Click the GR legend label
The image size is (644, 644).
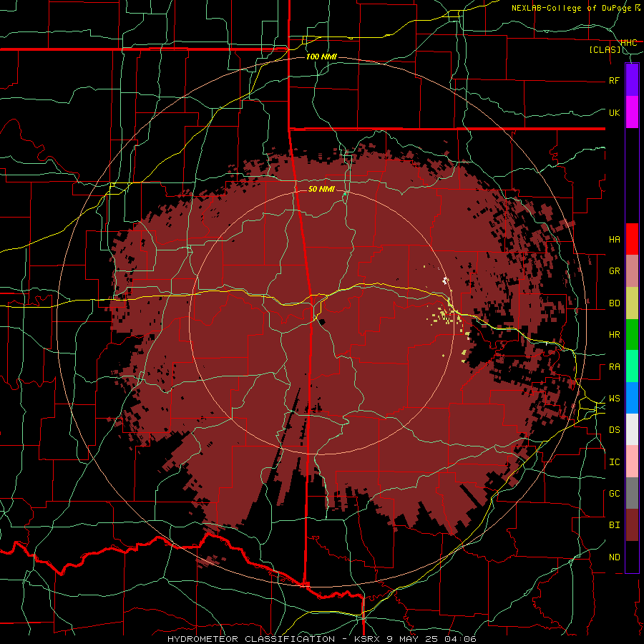pyautogui.click(x=615, y=271)
